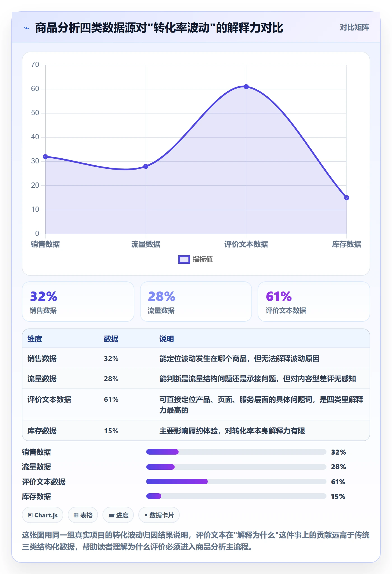Click the 销售数据 progress bar
Screen dimensions: 392x574
[236, 452]
